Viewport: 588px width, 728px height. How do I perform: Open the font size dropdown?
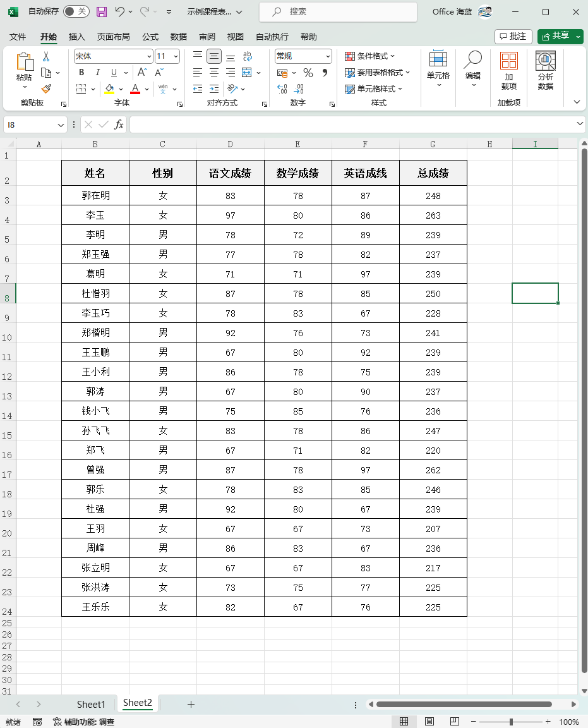pyautogui.click(x=175, y=56)
